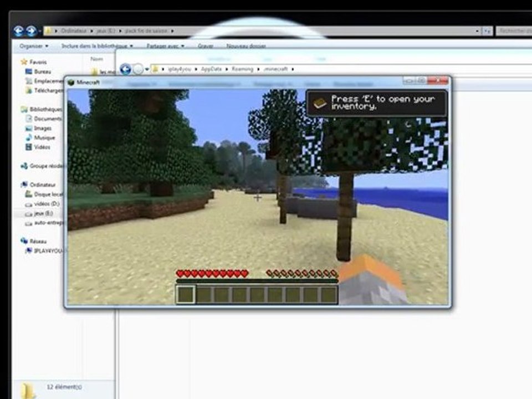This screenshot has width=532, height=399.
Task: Minimize the Minecraft window
Action: (x=408, y=81)
